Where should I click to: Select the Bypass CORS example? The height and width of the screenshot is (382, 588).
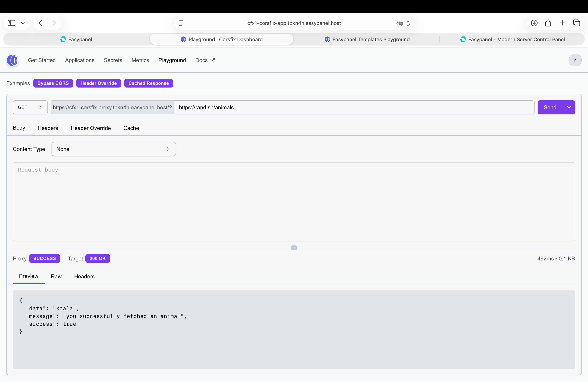[53, 83]
